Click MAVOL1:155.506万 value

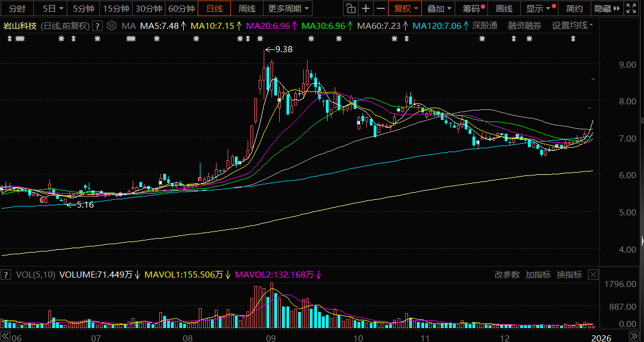[184, 275]
